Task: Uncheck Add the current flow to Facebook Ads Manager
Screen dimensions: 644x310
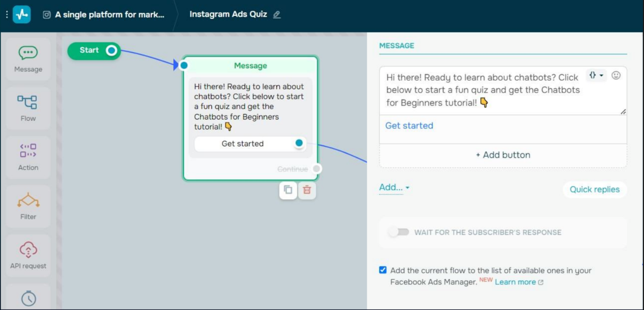Action: [x=383, y=270]
